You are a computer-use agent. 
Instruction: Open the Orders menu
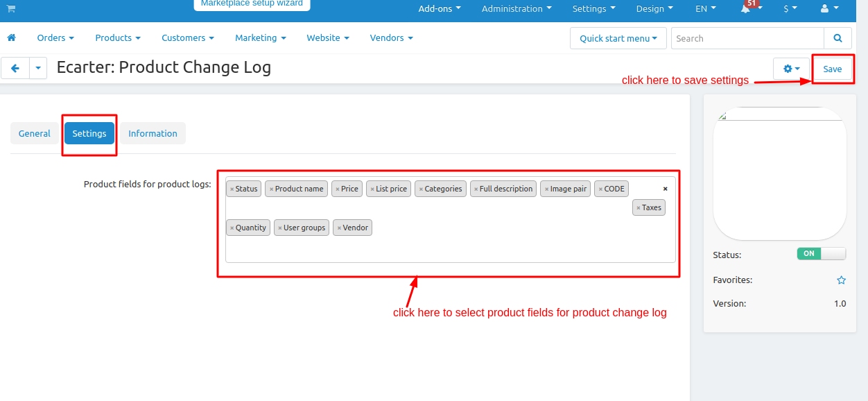point(55,38)
